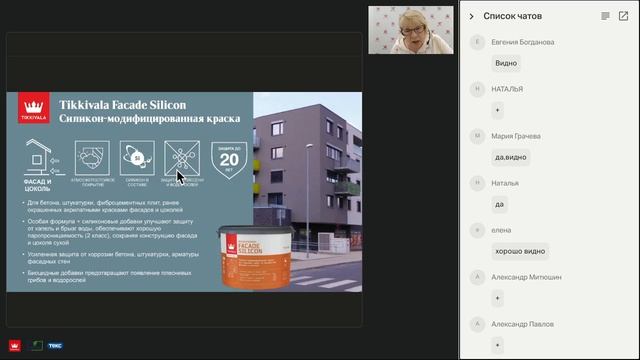This screenshot has width=640, height=360.
Task: Open Александр Павлов avatar
Action: tap(477, 324)
